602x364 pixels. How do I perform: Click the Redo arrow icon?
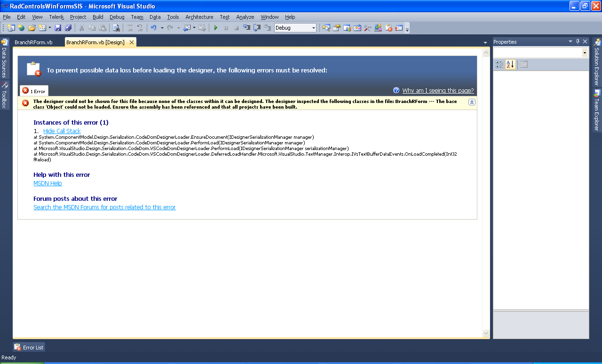[x=170, y=28]
